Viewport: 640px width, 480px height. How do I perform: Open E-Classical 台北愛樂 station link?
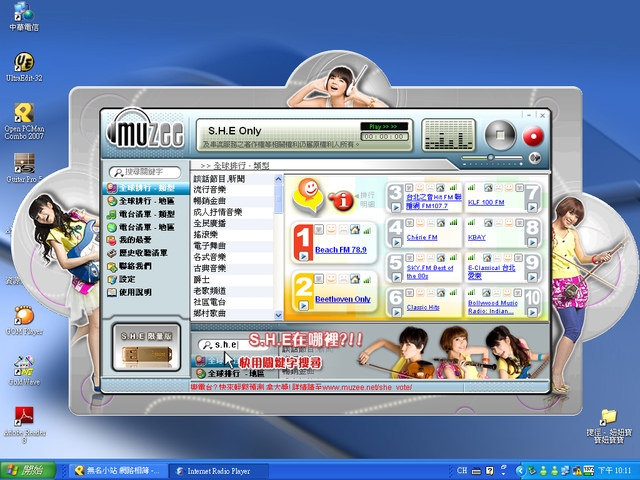pos(491,272)
